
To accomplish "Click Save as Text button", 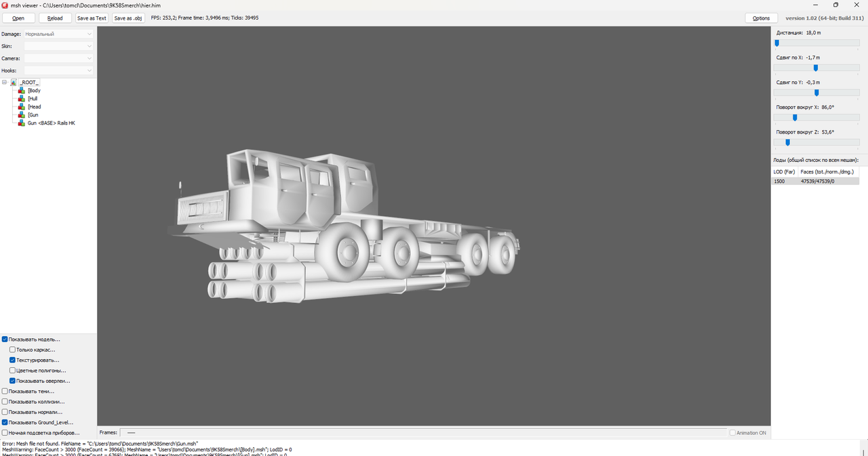I will tap(92, 18).
